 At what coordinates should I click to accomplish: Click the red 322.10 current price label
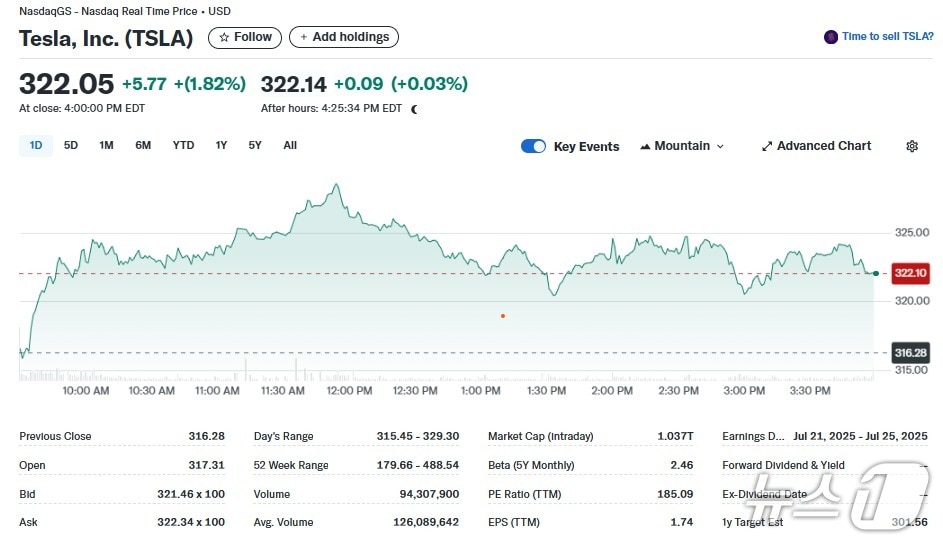pyautogui.click(x=910, y=273)
